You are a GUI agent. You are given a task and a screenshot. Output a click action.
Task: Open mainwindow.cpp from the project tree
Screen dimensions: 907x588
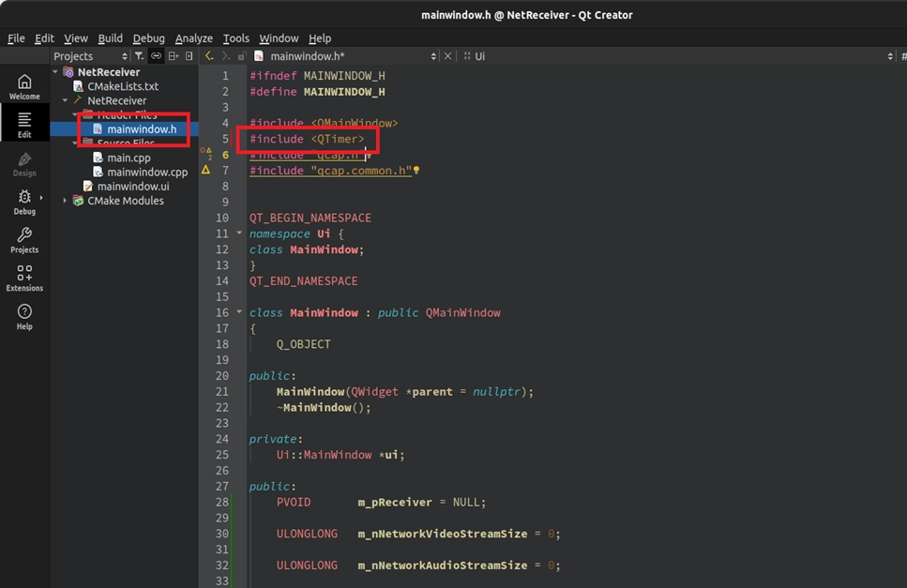(x=147, y=172)
